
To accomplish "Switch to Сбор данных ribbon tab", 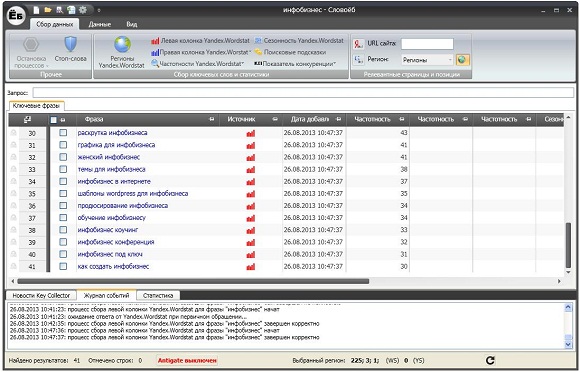I will (54, 24).
